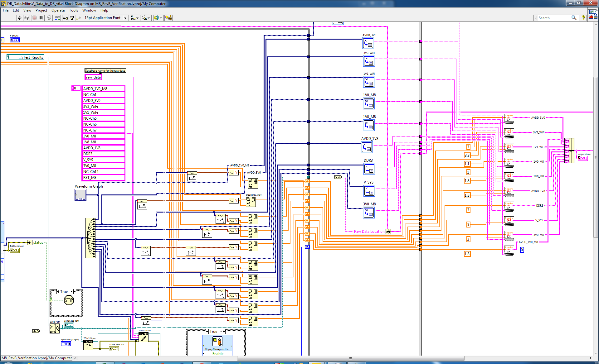Image resolution: width=599 pixels, height=364 pixels.
Task: Open the Operate menu
Action: [x=58, y=10]
